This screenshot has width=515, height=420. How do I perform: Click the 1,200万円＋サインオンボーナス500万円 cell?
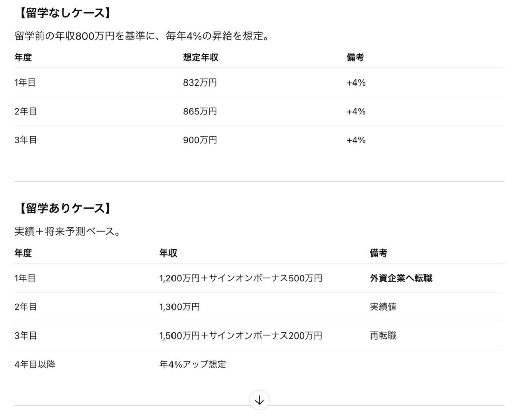[241, 278]
